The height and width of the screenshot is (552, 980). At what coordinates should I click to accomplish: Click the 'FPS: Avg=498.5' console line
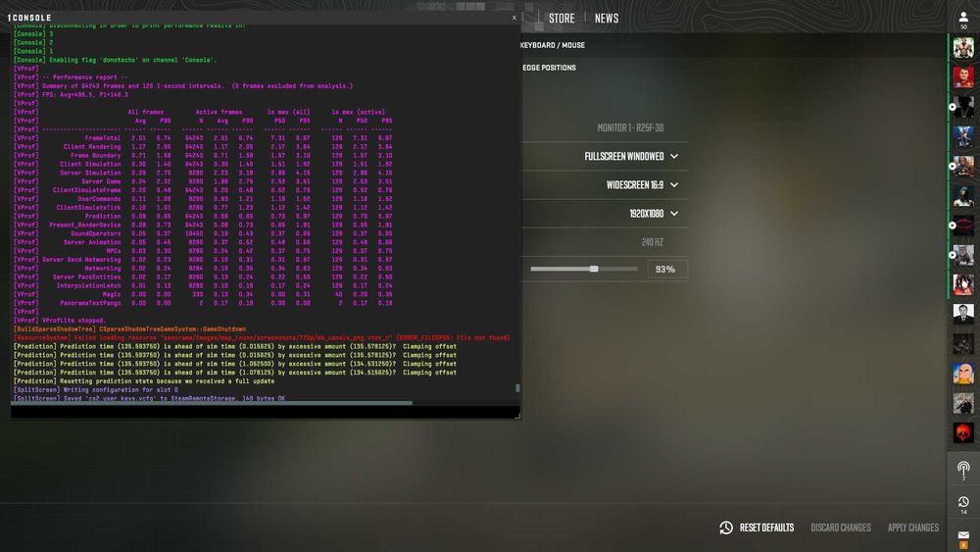pyautogui.click(x=71, y=95)
